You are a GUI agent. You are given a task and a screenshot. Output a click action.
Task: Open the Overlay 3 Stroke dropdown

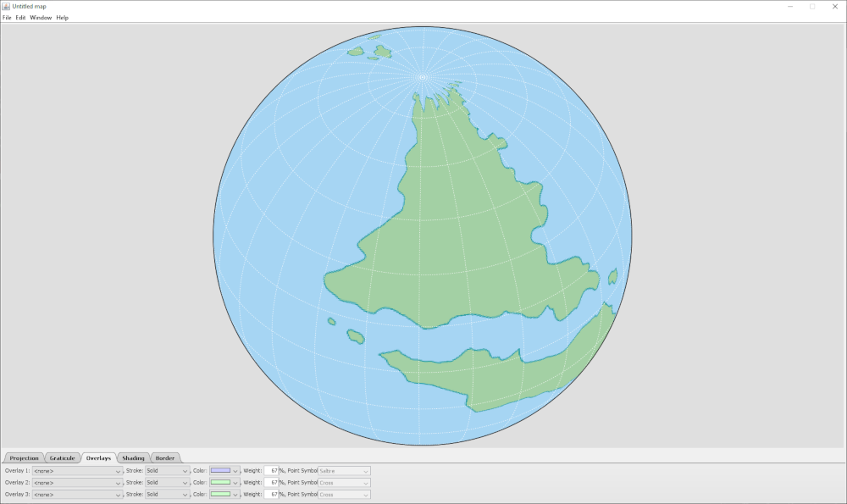point(167,495)
